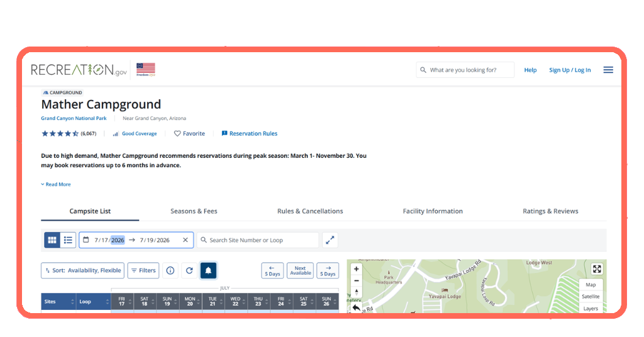Open the availability legend info icon
Screen dimensions: 644x337
pos(170,270)
